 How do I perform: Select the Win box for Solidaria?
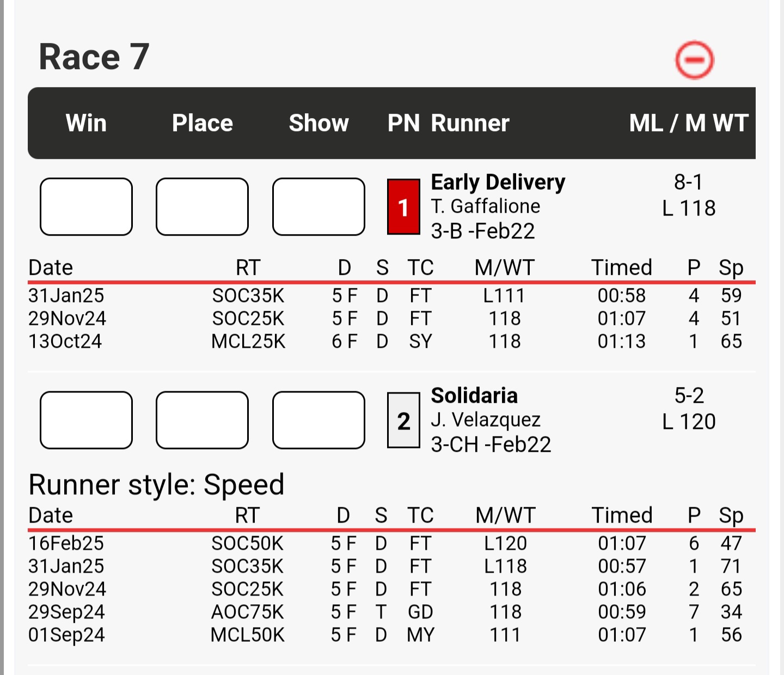coord(86,420)
